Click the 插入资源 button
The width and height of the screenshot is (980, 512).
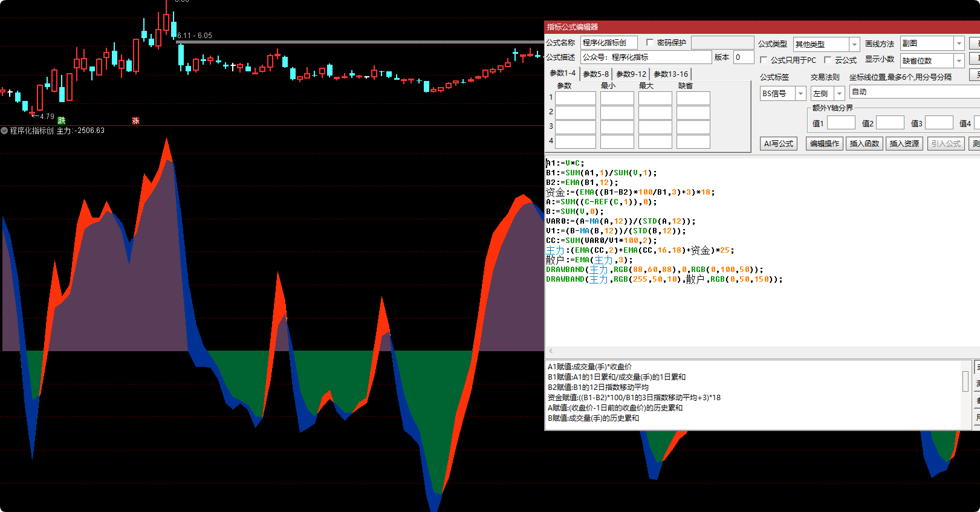(904, 144)
